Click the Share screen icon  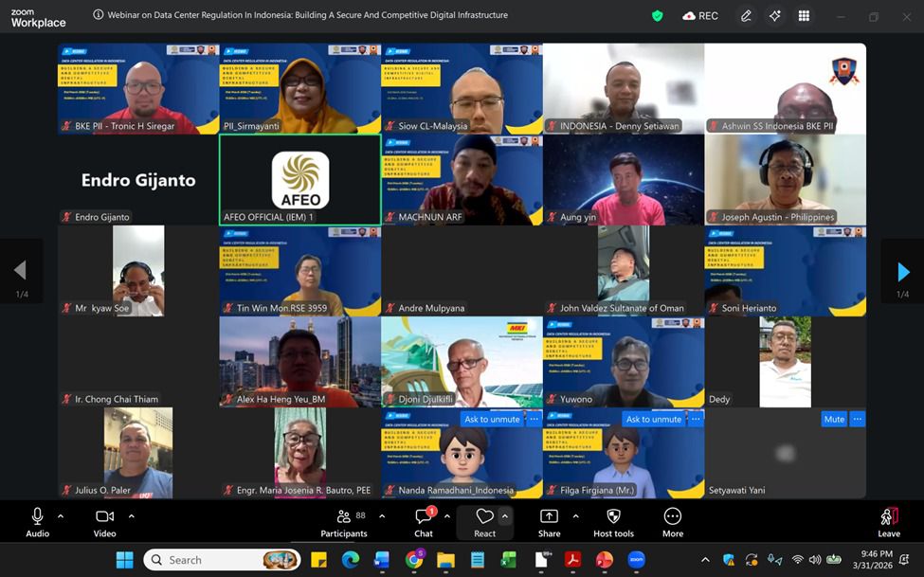tap(549, 522)
